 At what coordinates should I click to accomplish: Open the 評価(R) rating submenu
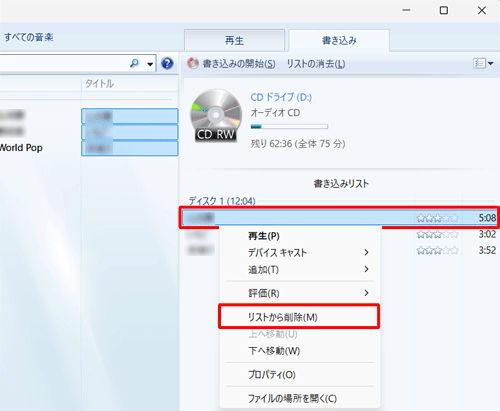300,293
